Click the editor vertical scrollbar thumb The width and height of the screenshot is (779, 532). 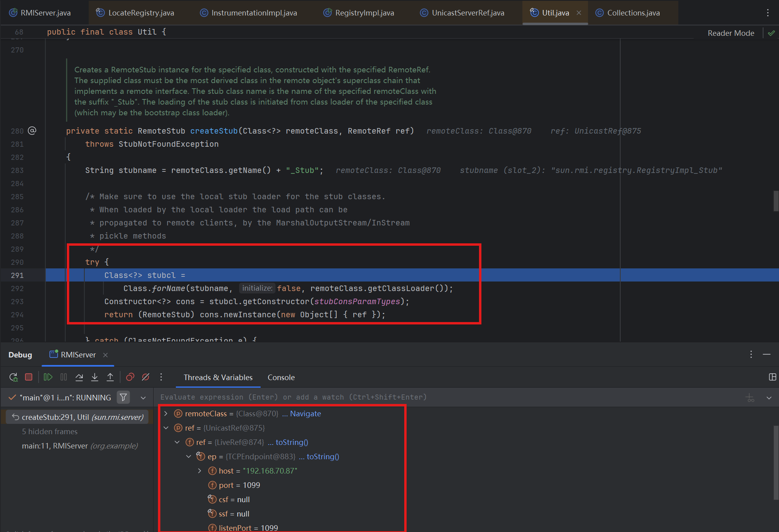776,201
